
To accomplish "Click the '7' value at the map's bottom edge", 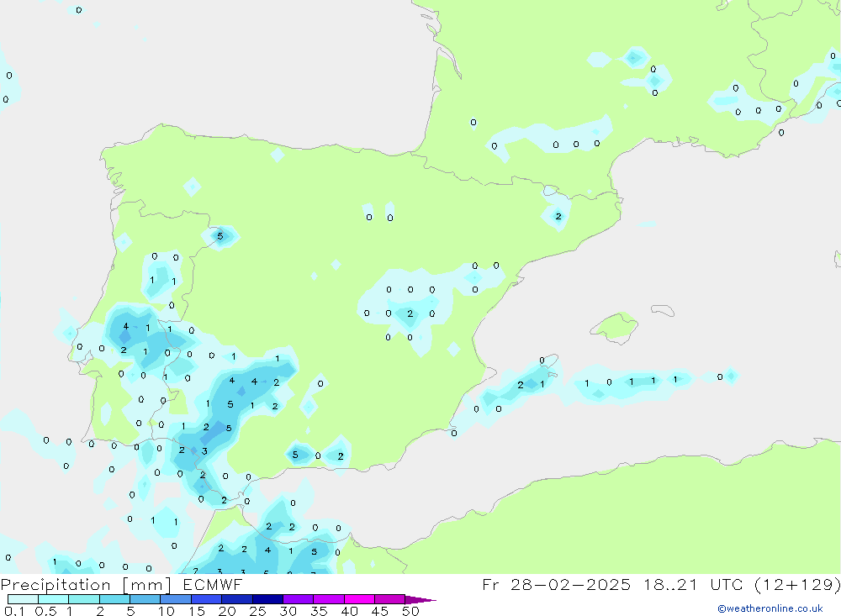I will coord(195,571).
